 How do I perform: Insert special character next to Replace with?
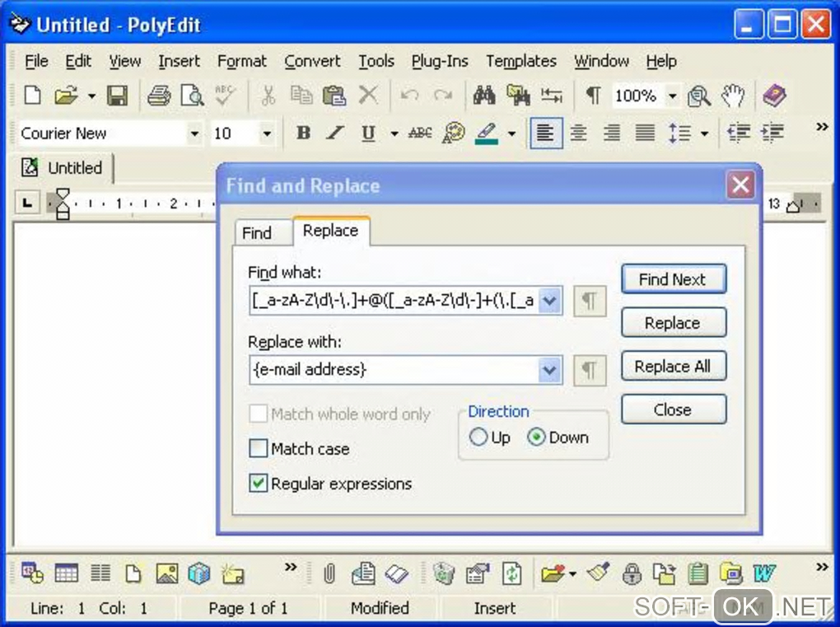[x=590, y=370]
